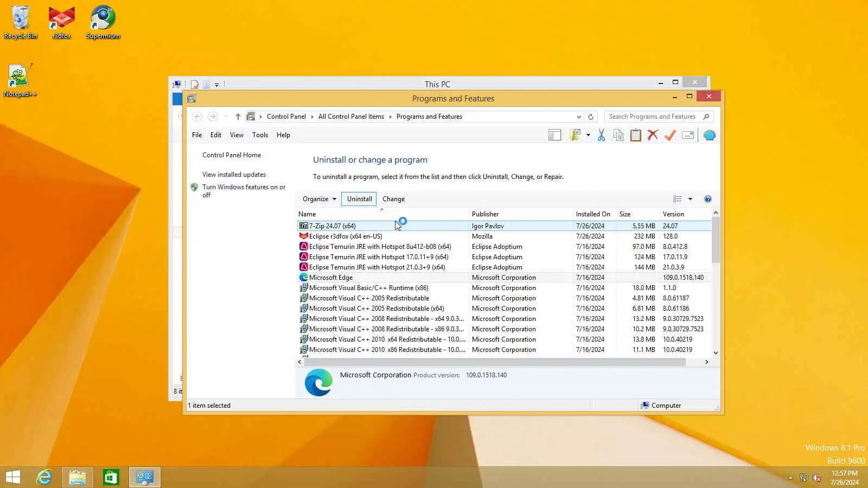
Task: Sort by the Publisher column header
Action: click(520, 214)
